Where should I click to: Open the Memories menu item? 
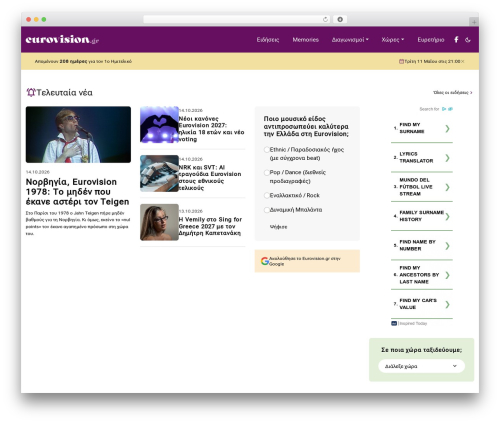306,40
